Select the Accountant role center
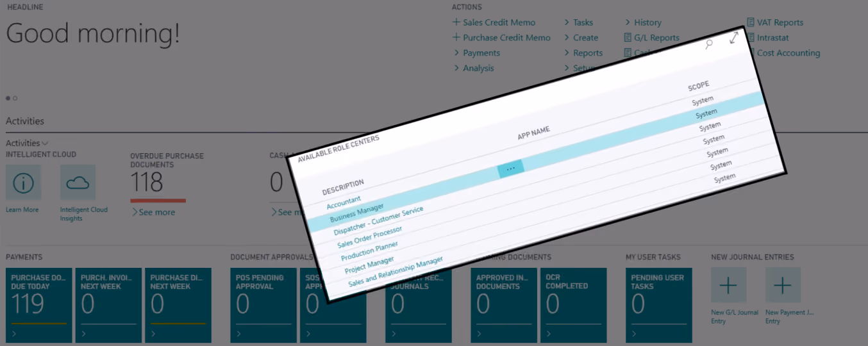The height and width of the screenshot is (346, 868). (344, 204)
